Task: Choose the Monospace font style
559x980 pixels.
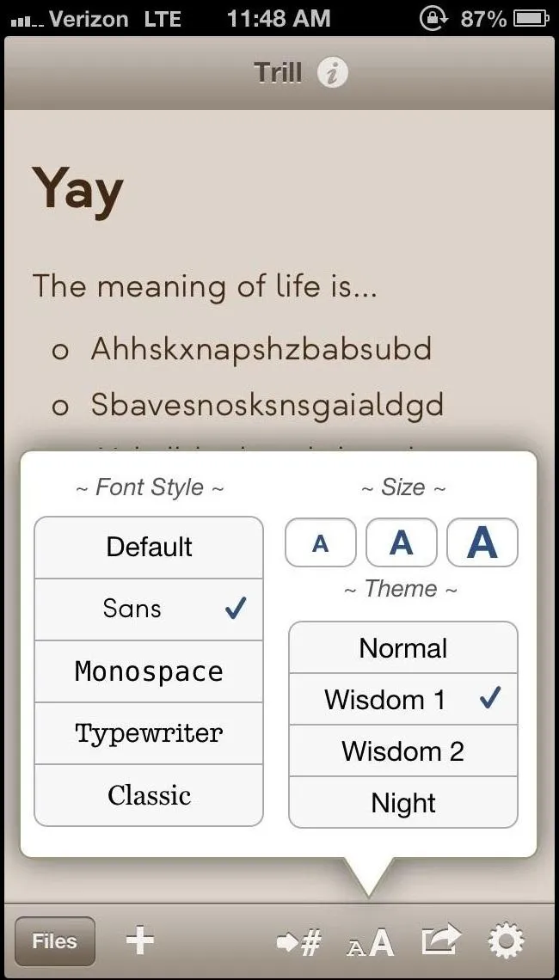Action: (149, 671)
